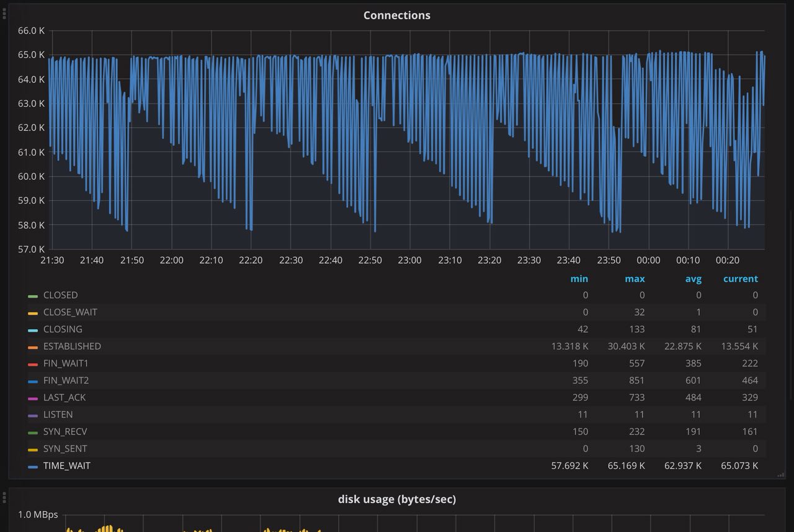This screenshot has width=794, height=532.
Task: Click ESTABLISHED avg value 22.875 K
Action: coord(683,347)
